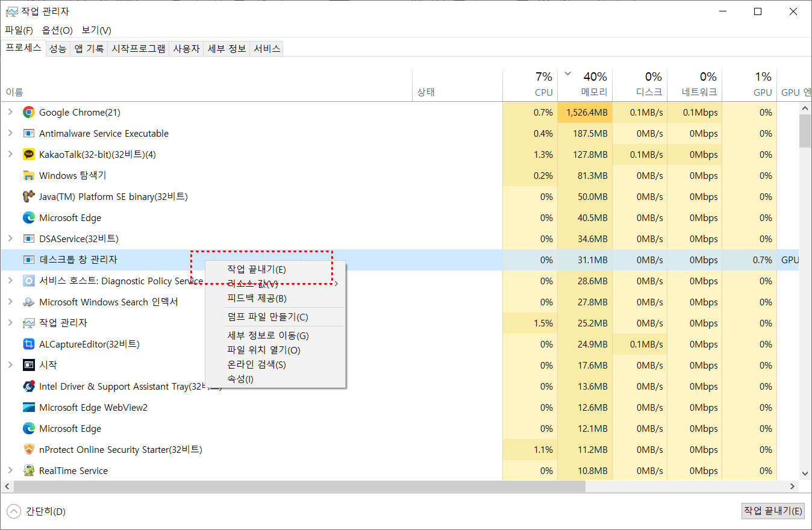Expand the DSAService process row

point(10,238)
